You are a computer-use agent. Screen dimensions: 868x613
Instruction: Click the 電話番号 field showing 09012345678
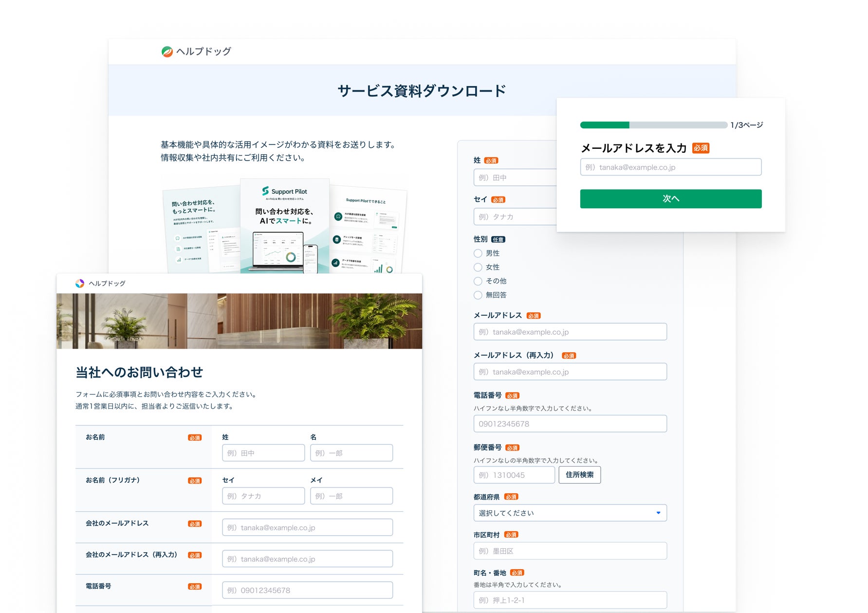(x=570, y=424)
